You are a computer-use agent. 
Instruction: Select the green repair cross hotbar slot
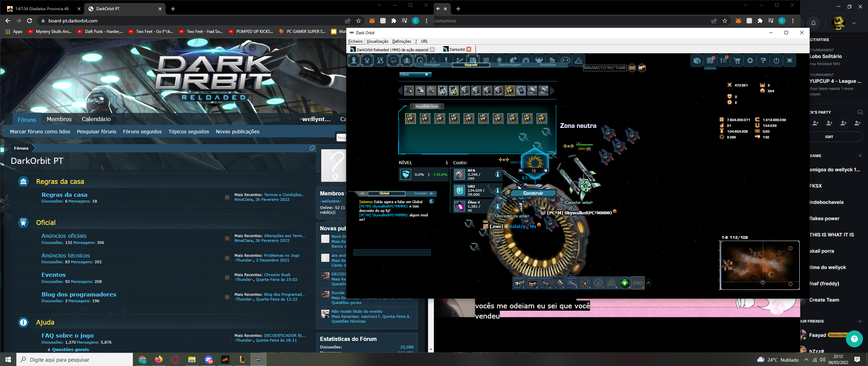625,283
